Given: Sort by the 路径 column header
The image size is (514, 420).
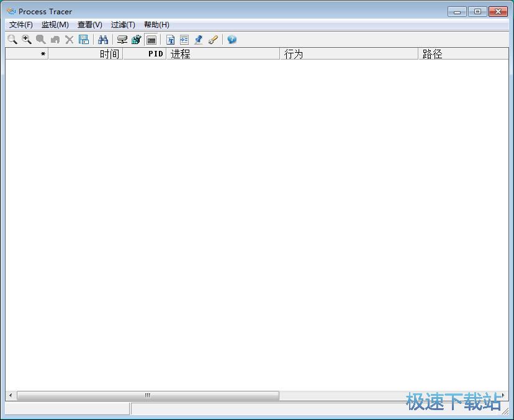Looking at the screenshot, I should click(x=464, y=54).
